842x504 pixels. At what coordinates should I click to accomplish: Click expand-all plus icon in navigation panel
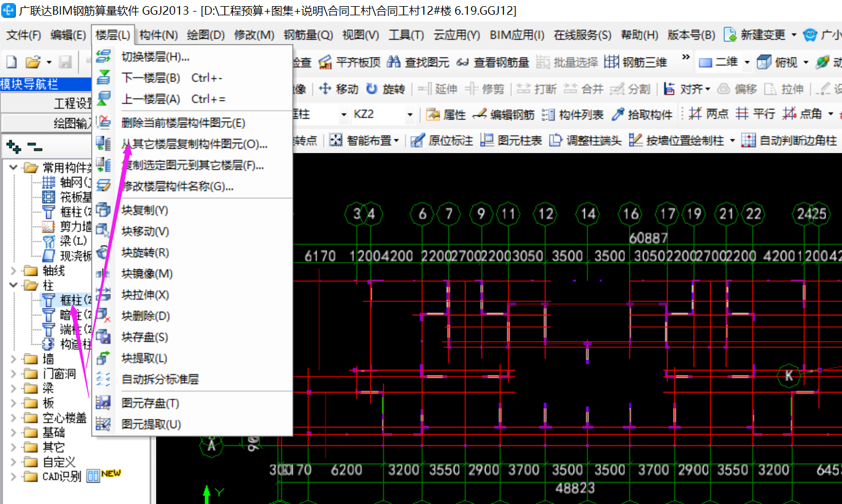click(x=13, y=147)
